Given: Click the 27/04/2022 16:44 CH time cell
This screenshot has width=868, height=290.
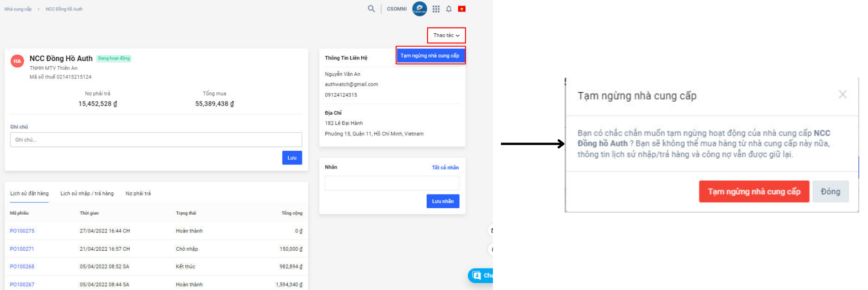Looking at the screenshot, I should click(x=105, y=231).
